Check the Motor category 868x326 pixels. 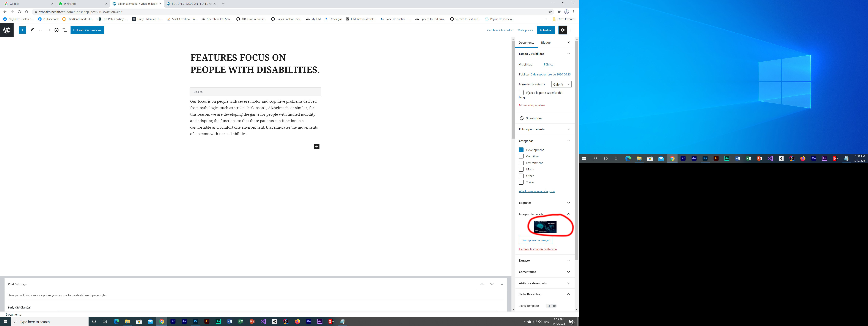[x=521, y=169]
